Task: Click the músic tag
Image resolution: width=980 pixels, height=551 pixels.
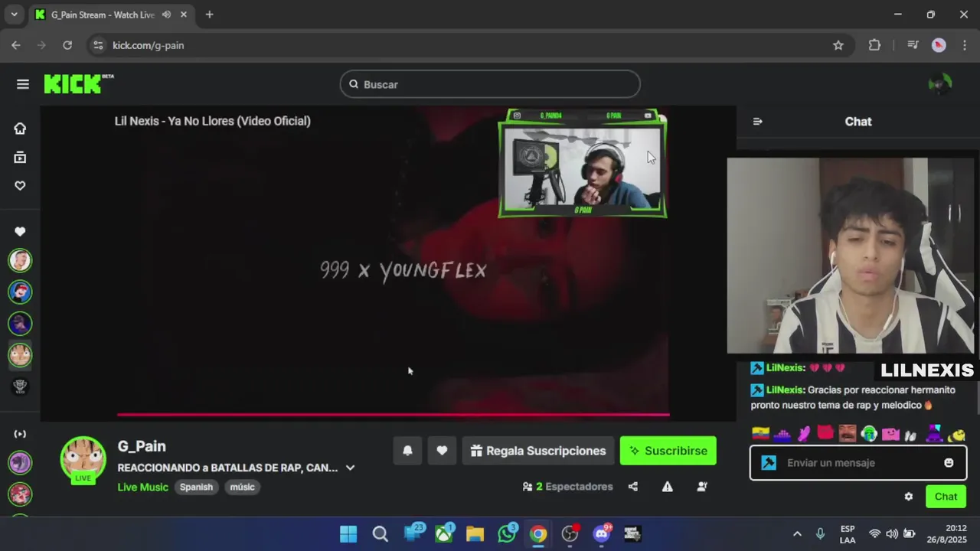Action: point(242,487)
